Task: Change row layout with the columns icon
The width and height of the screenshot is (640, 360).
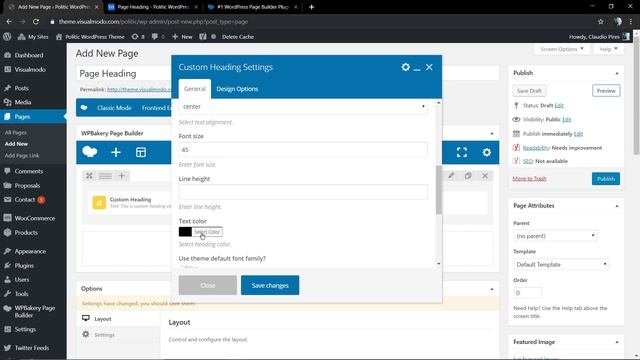Action: click(105, 176)
